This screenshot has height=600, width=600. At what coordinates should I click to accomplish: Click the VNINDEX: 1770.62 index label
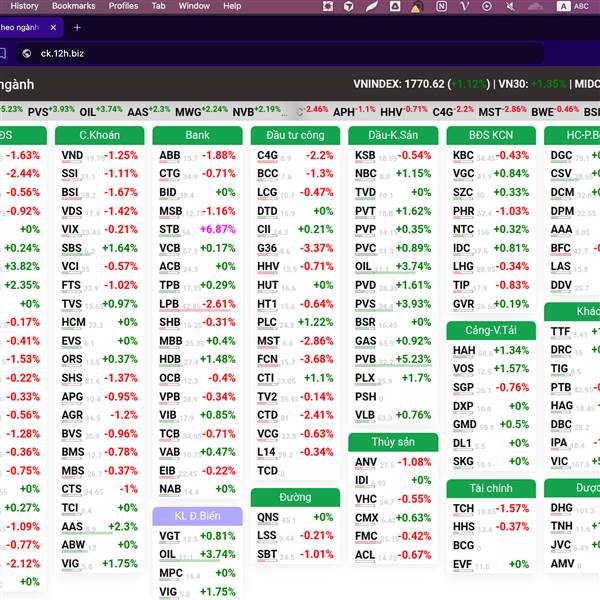[399, 84]
